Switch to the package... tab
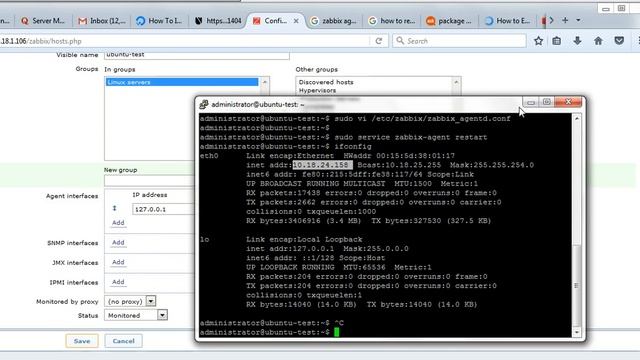 tap(449, 21)
